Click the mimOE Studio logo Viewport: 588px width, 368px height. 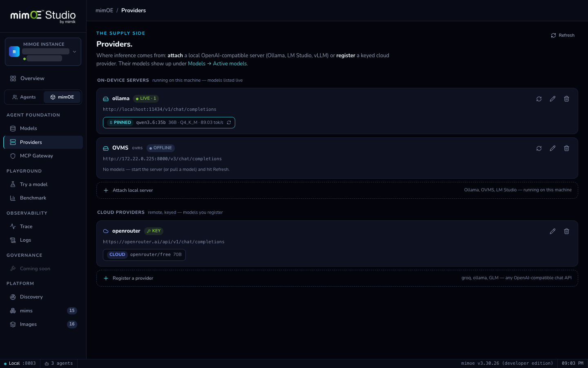[43, 16]
